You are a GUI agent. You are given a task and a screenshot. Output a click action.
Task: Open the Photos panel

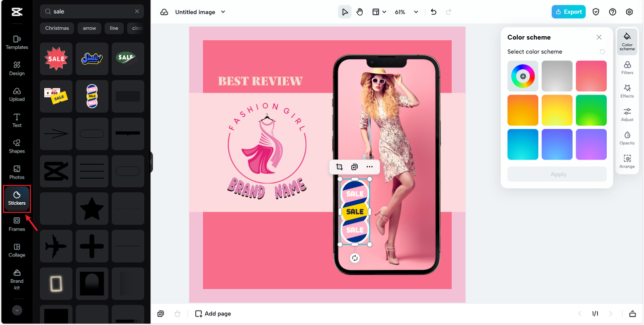(17, 173)
